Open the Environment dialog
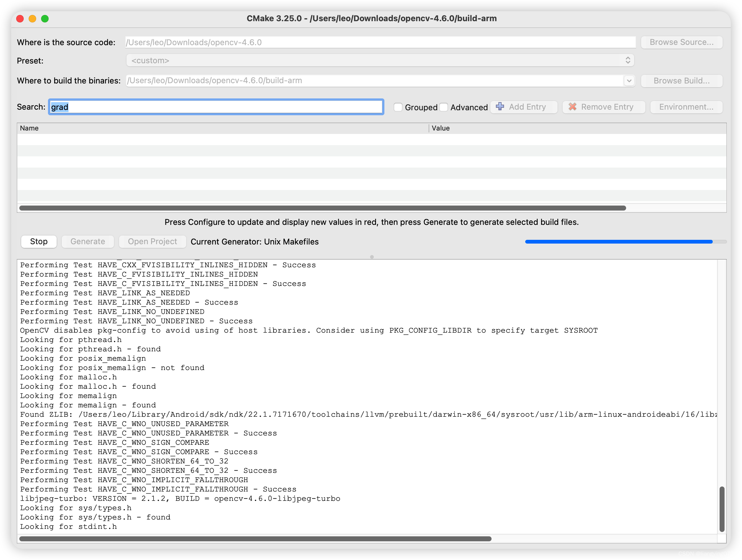Viewport: 742px width, 560px height. (x=686, y=107)
